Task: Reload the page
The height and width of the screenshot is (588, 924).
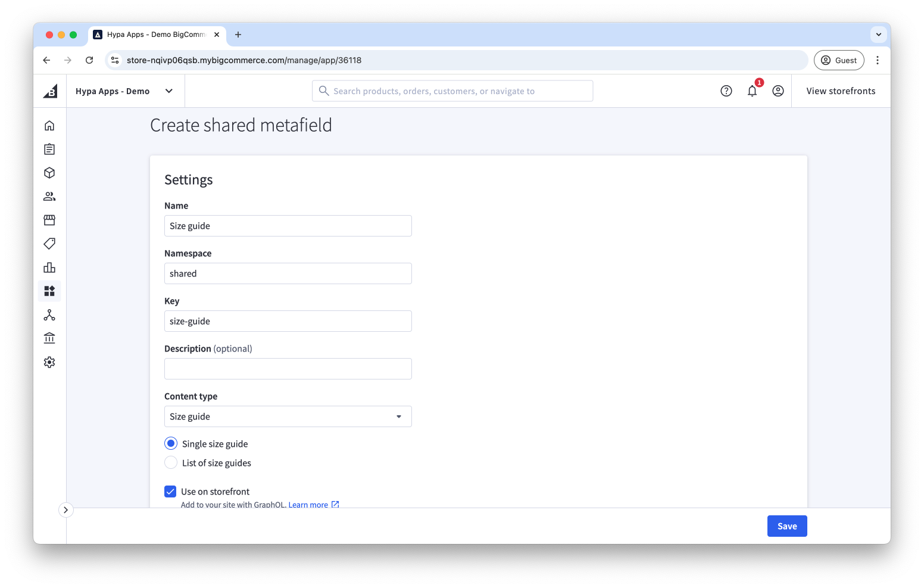Action: tap(89, 60)
